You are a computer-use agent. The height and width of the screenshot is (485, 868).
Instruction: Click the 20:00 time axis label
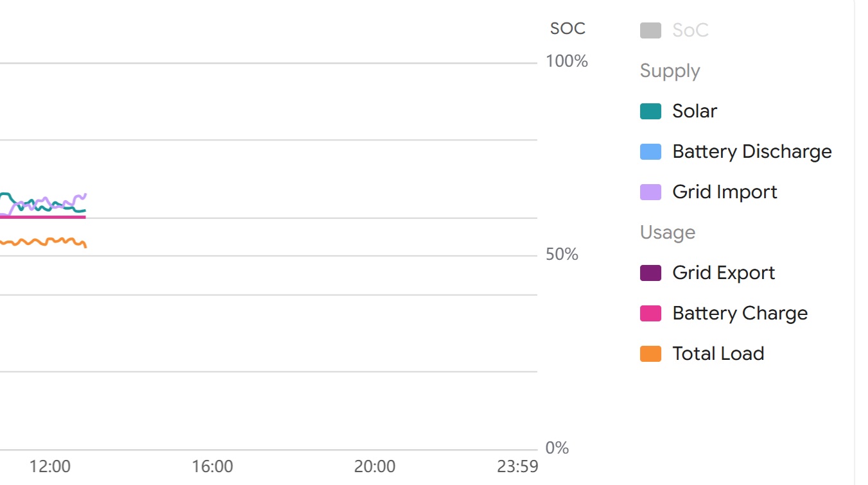coord(375,466)
